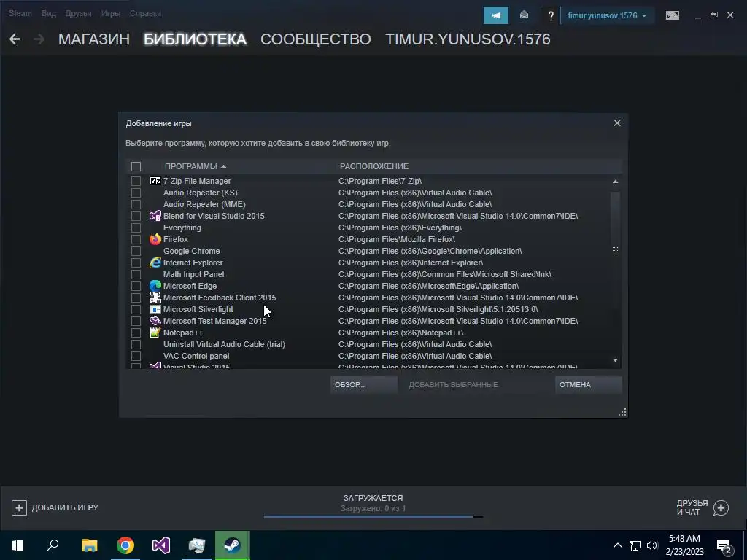This screenshot has height=560, width=747.
Task: Check the 7-Zip File Manager checkbox
Action: click(x=136, y=181)
